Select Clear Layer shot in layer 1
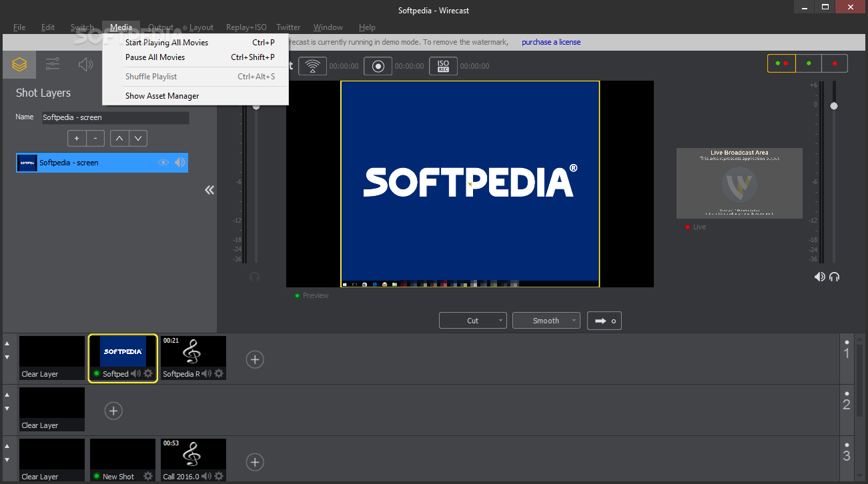The width and height of the screenshot is (868, 484). pyautogui.click(x=52, y=358)
